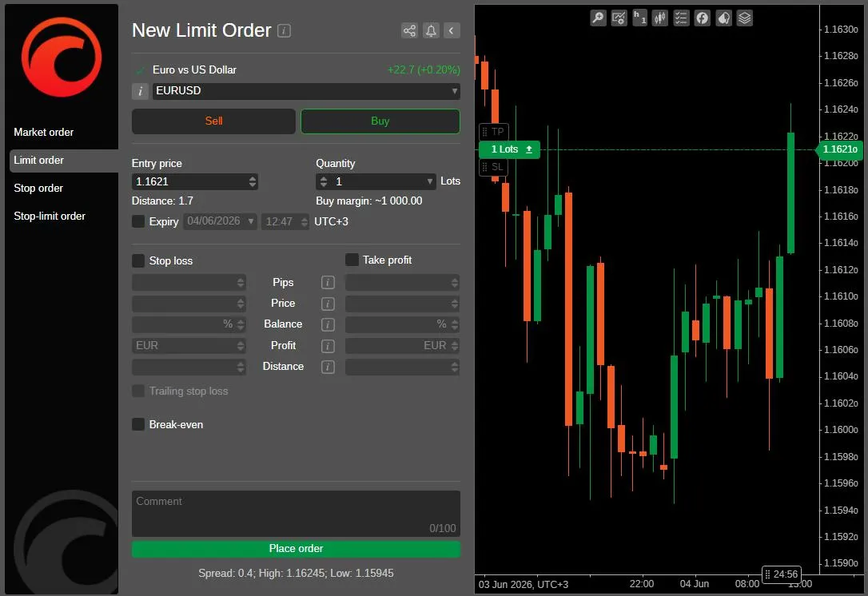Click the bell alert icon in header
Viewport: 868px width, 596px height.
click(431, 30)
